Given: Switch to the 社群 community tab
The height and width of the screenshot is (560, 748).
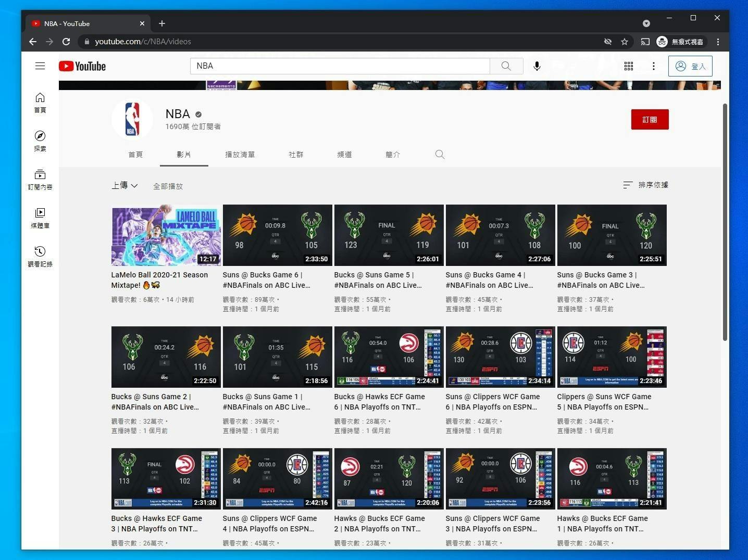Looking at the screenshot, I should click(x=296, y=155).
